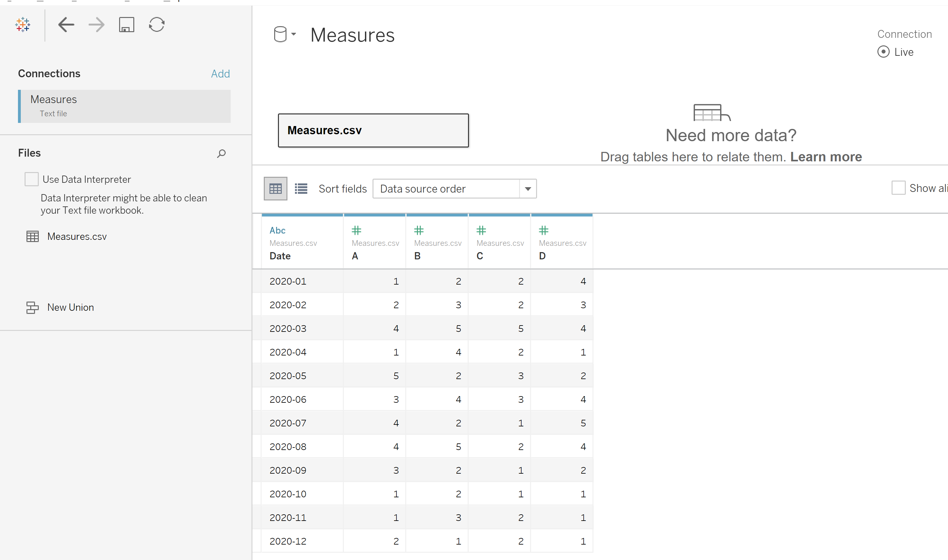Select the Live connection radio button
The height and width of the screenshot is (560, 948).
883,52
